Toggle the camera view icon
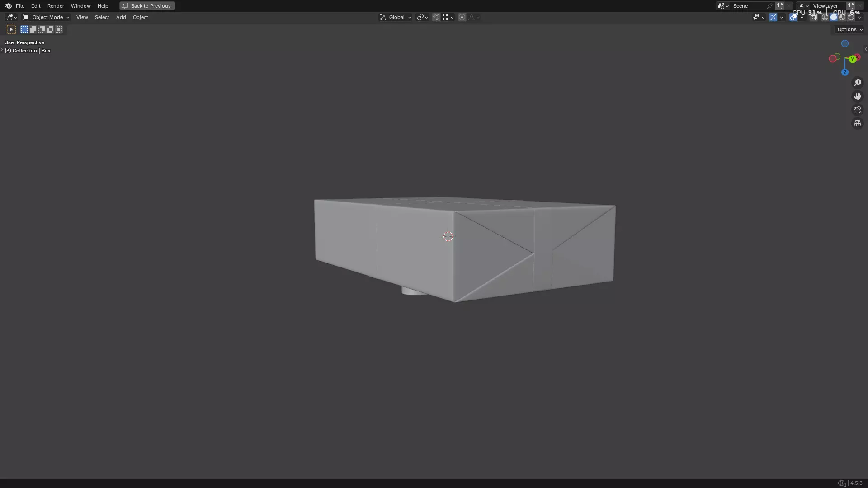This screenshot has height=488, width=868. click(858, 110)
